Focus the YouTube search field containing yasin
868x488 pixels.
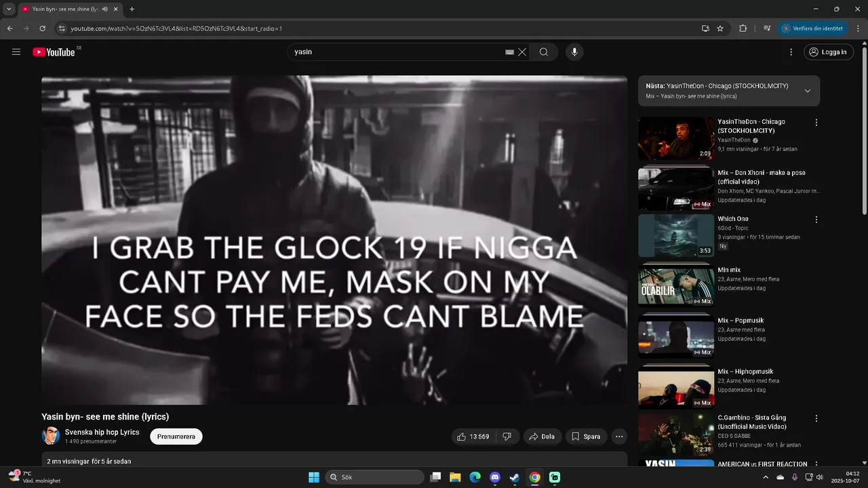coord(397,52)
